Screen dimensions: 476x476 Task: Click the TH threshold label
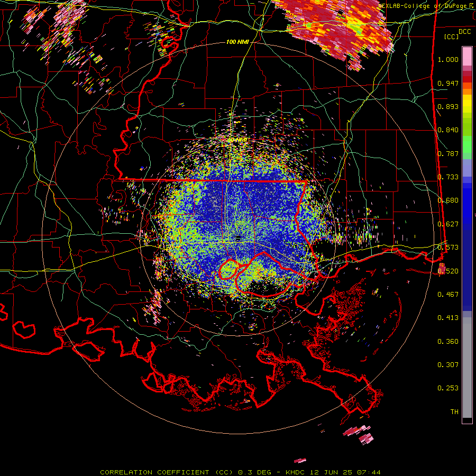click(454, 412)
